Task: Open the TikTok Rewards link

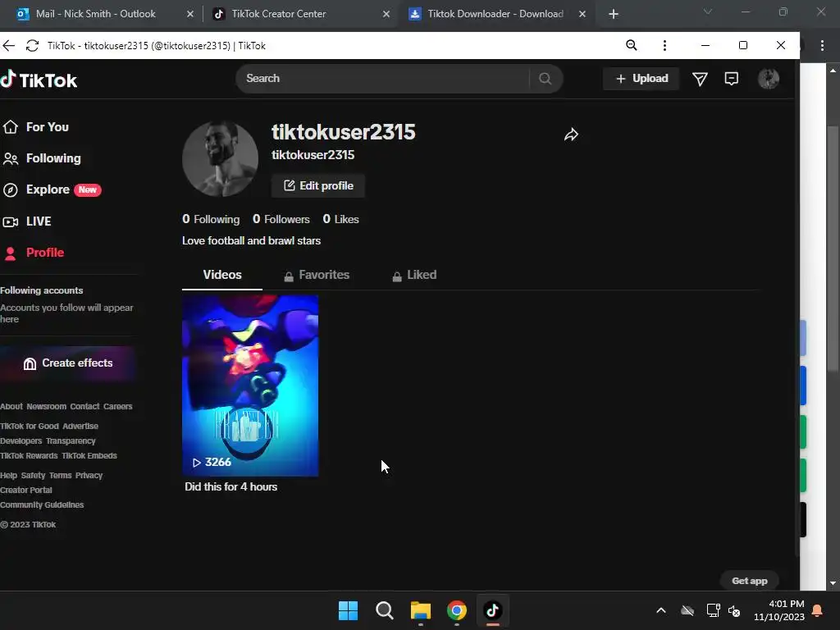Action: 29,456
